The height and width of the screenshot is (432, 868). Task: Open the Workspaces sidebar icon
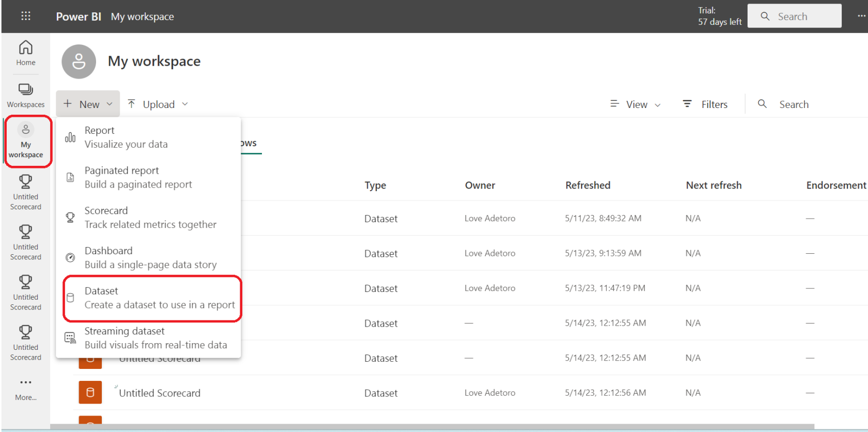pos(26,96)
